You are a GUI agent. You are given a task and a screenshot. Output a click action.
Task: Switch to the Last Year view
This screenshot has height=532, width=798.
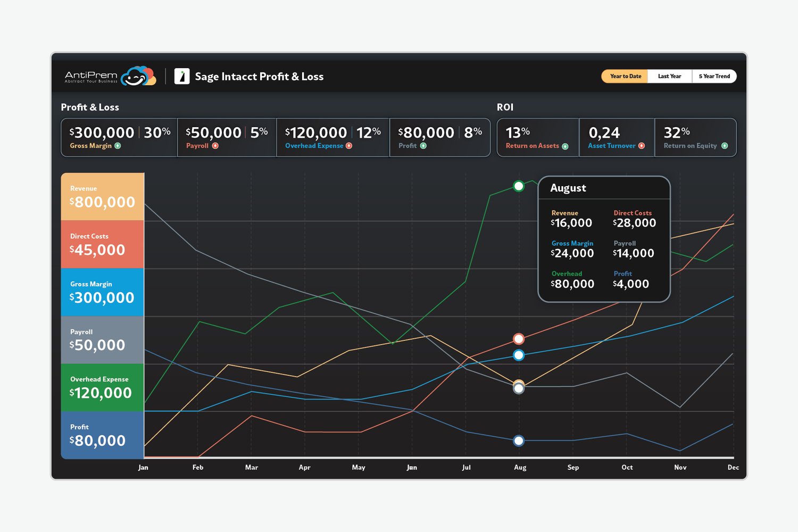click(670, 76)
